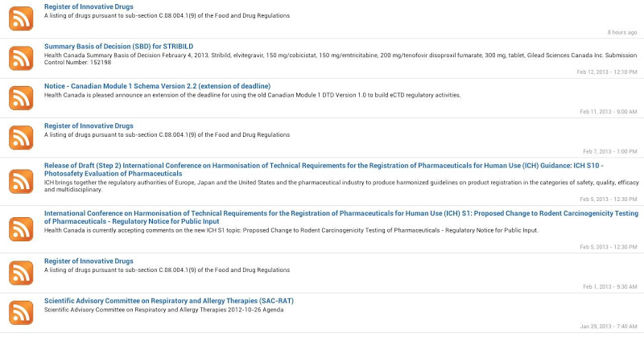Open Summary Basis of Decision for STRIBILD
Image resolution: width=644 pixels, height=362 pixels.
(x=118, y=47)
